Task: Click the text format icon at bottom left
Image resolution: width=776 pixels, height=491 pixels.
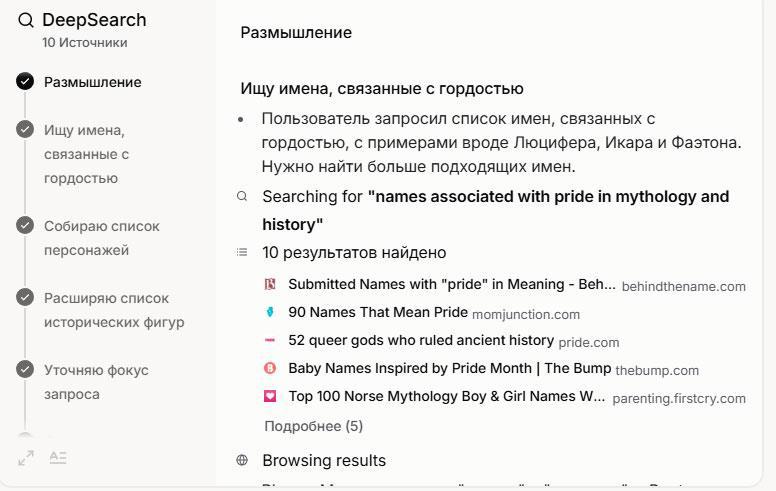Action: 58,458
